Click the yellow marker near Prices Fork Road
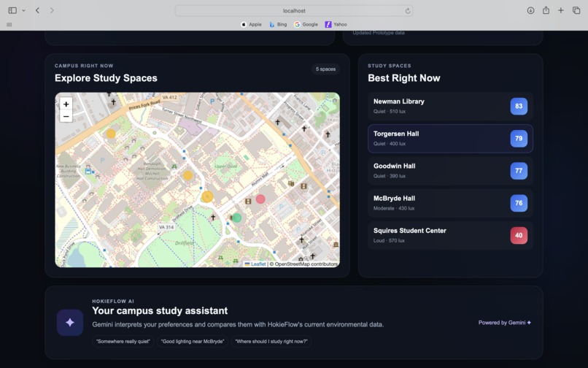Screen dimensions: 588x368 tap(111, 134)
